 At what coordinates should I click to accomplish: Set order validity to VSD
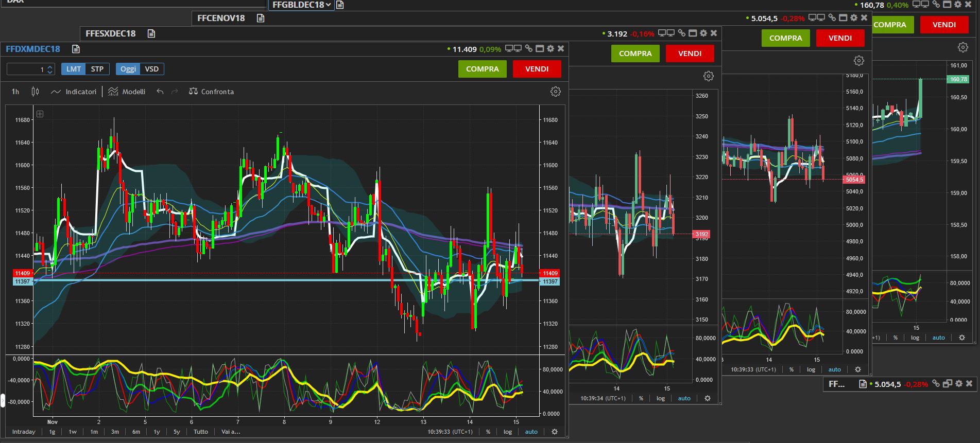click(152, 69)
